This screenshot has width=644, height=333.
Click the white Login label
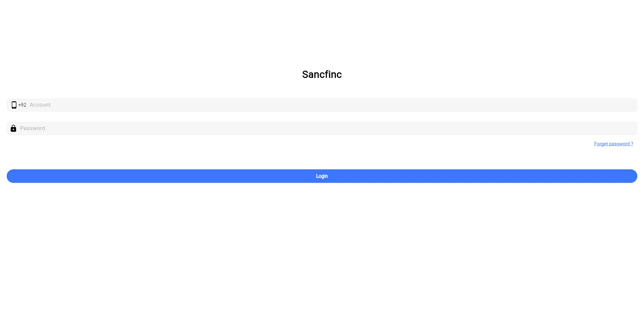322,176
